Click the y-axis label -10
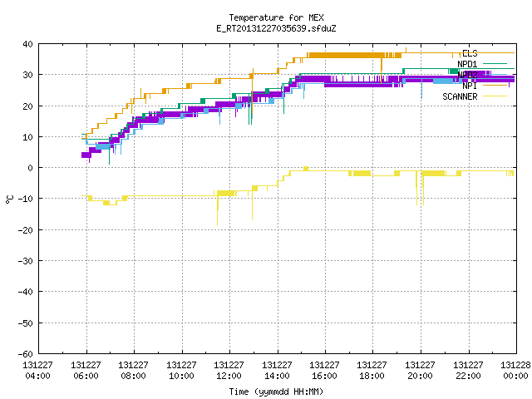The width and height of the screenshot is (532, 399). point(26,199)
